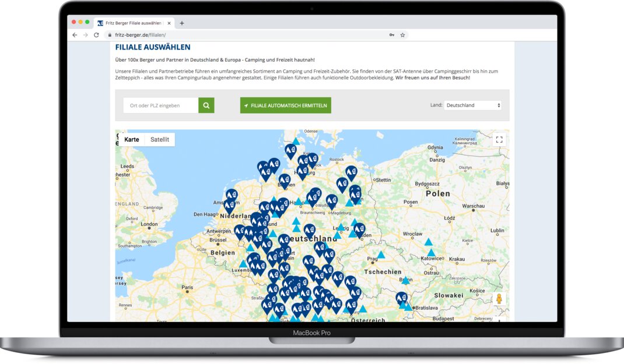Switch the map to Satellit view
The height and width of the screenshot is (364, 624).
tap(160, 140)
